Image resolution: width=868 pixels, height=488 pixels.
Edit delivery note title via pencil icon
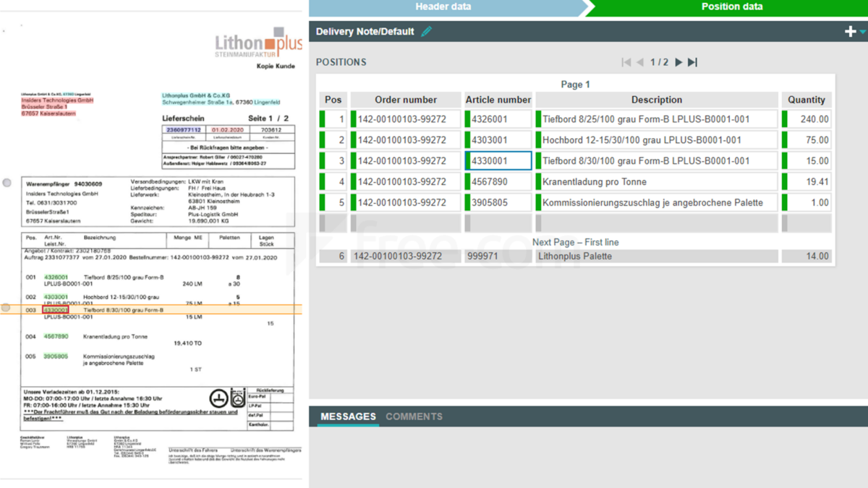pos(426,31)
